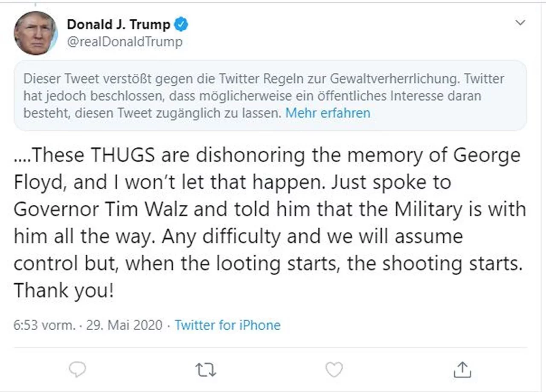
Task: Click the 29. Mai 2020 date
Action: click(x=124, y=326)
